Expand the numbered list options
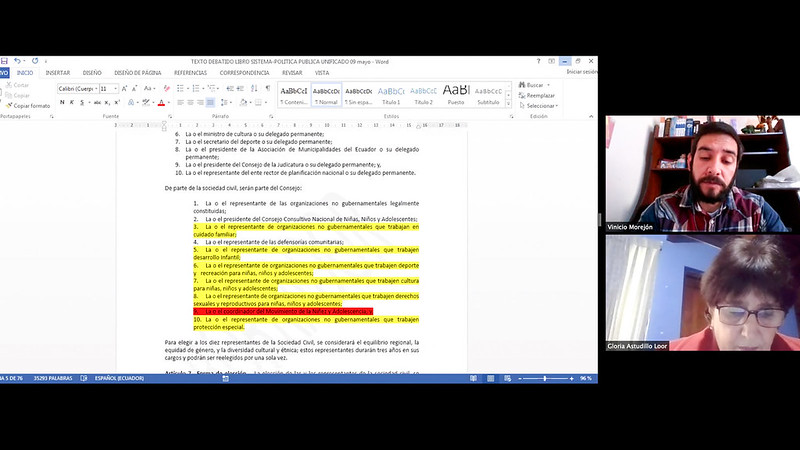Screen dimensions: 800x450 coord(203,89)
